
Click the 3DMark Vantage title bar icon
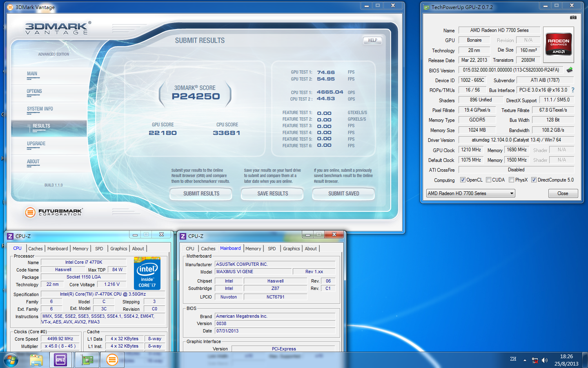tap(10, 7)
